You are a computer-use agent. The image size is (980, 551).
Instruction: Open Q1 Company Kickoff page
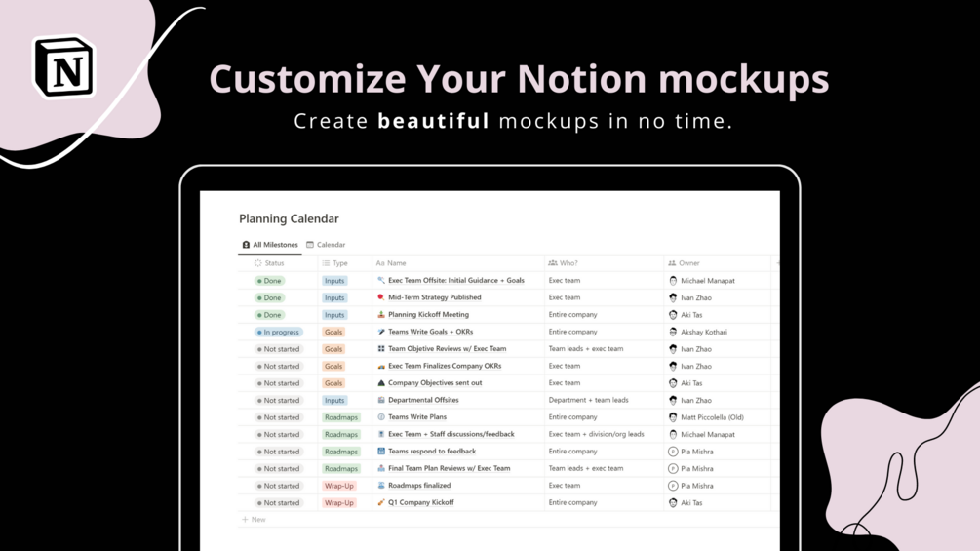tap(420, 502)
